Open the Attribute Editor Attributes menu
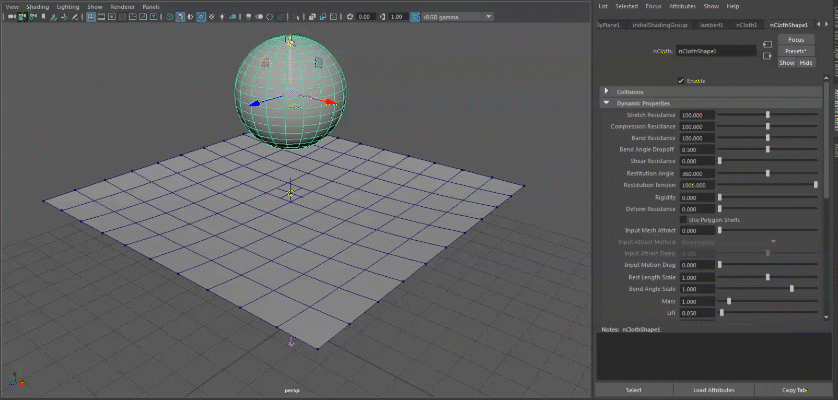 click(x=682, y=6)
